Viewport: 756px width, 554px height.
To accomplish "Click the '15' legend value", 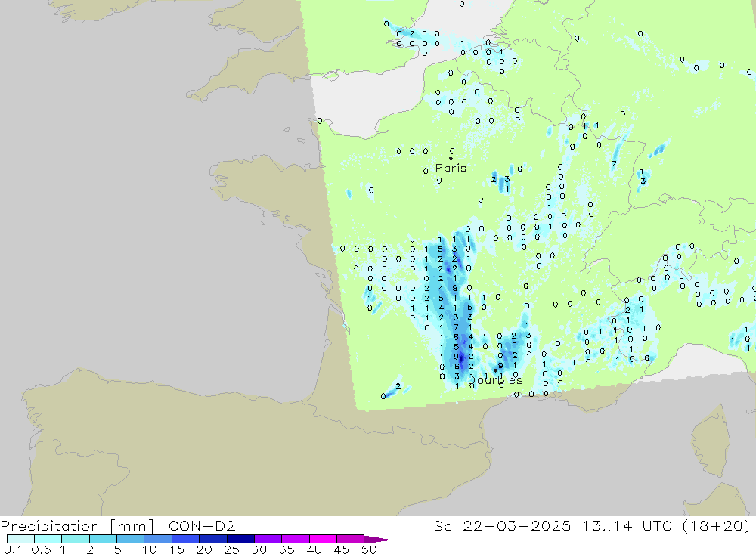I will (177, 549).
